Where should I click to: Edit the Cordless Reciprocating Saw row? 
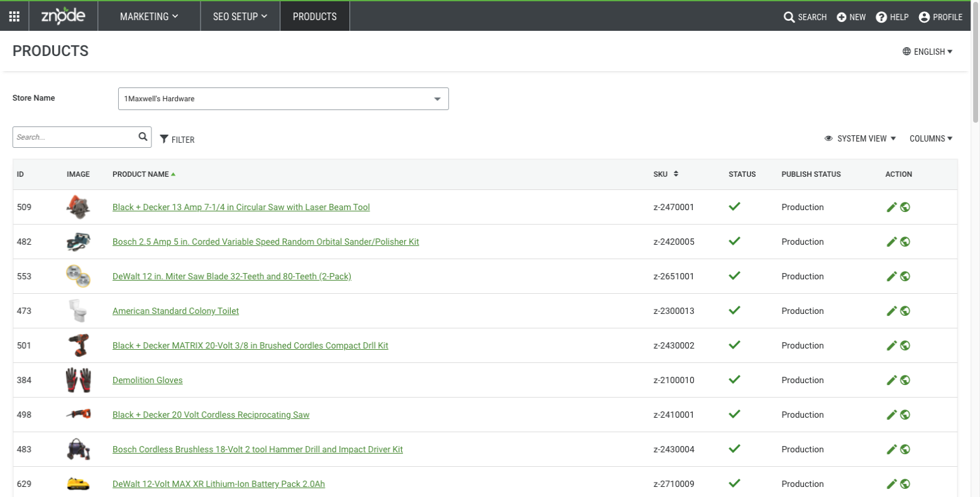pyautogui.click(x=891, y=415)
